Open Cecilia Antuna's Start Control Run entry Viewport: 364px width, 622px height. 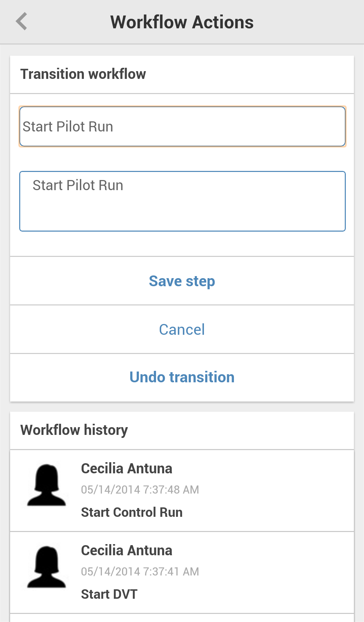click(x=182, y=491)
